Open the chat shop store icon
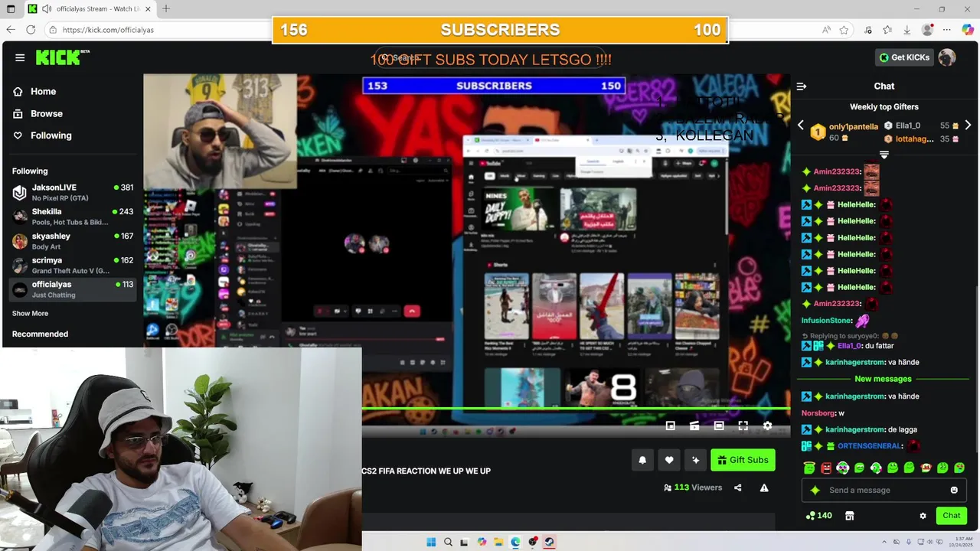Image resolution: width=980 pixels, height=551 pixels. click(x=849, y=516)
